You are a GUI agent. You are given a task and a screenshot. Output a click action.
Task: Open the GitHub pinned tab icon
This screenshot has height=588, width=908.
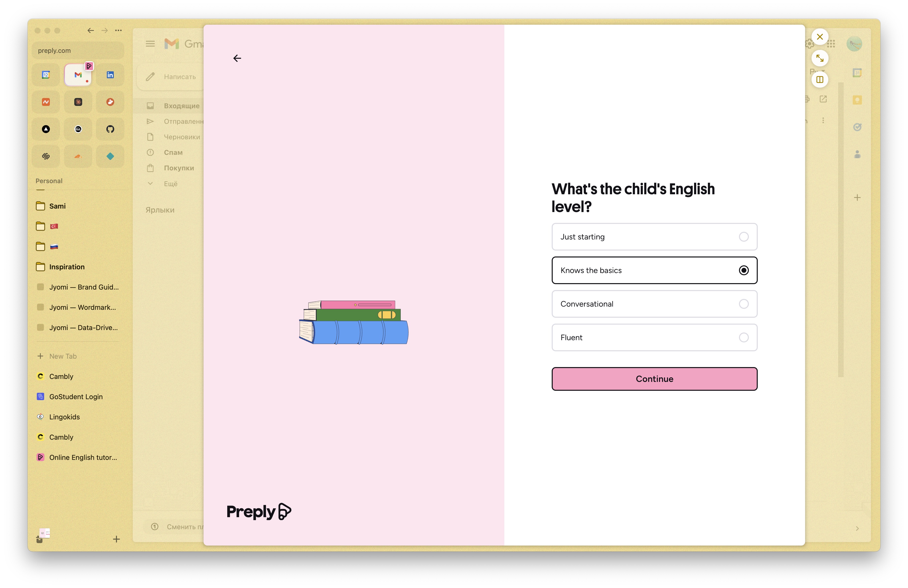pyautogui.click(x=110, y=129)
